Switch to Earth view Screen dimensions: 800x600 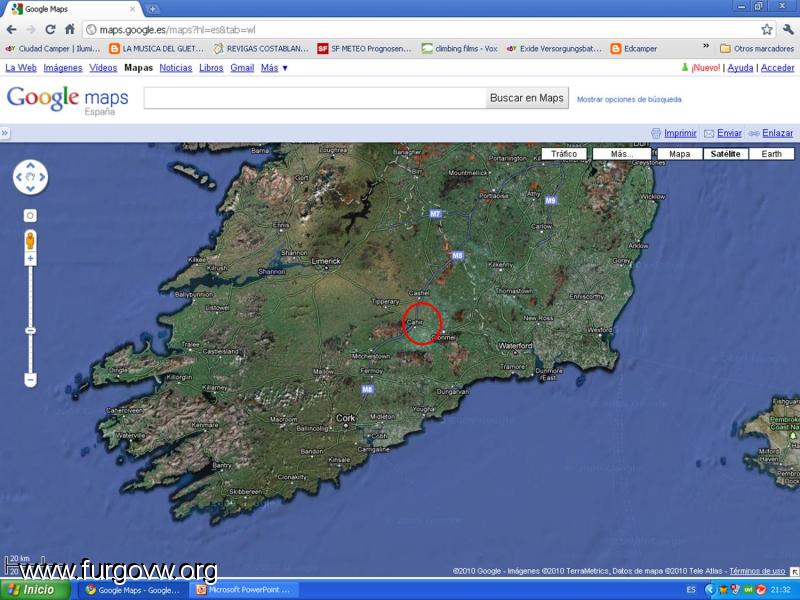click(x=771, y=154)
